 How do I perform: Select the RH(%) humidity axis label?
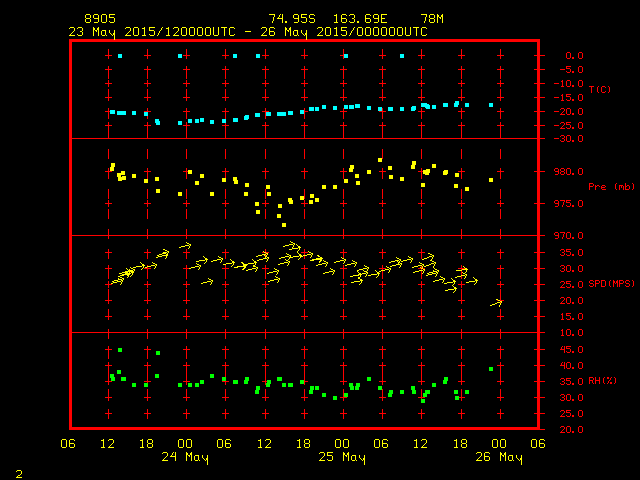pyautogui.click(x=603, y=381)
